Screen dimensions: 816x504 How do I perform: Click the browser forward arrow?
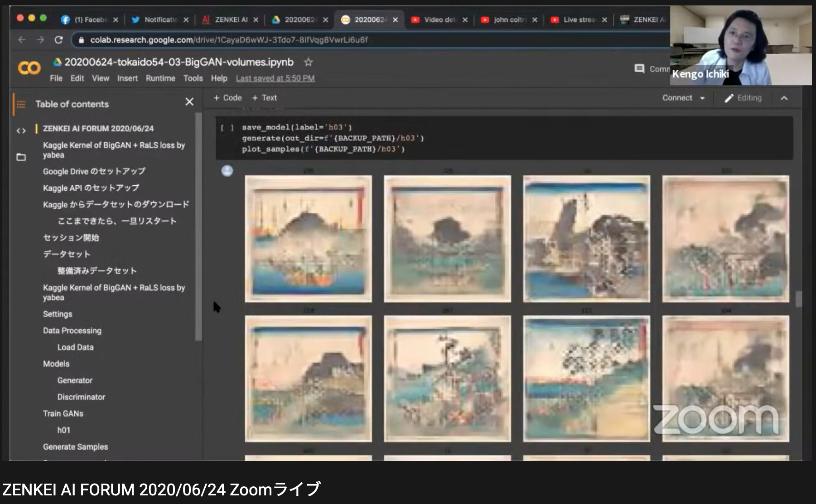coord(40,40)
